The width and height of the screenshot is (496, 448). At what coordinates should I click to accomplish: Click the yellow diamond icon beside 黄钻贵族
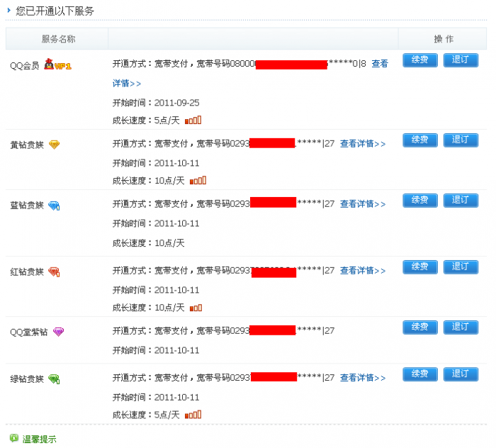(54, 145)
